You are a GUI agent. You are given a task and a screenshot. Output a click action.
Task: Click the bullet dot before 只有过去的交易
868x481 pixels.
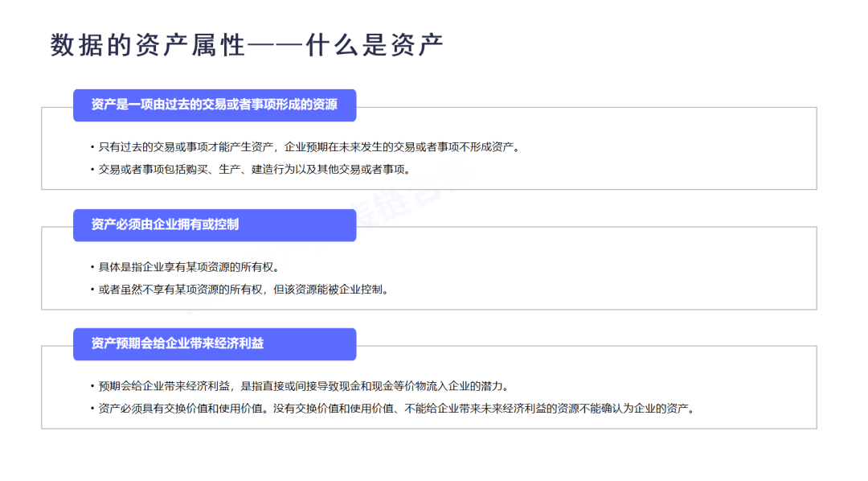click(x=92, y=148)
